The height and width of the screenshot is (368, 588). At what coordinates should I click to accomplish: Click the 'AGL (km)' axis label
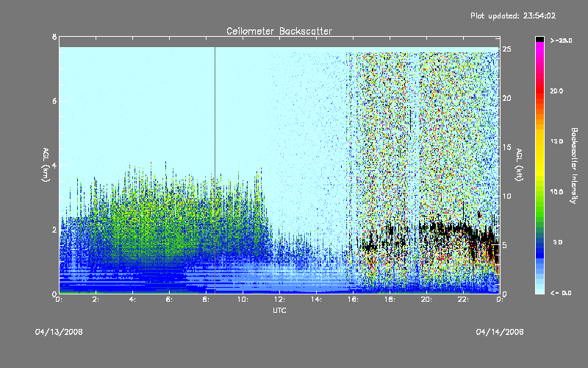[x=46, y=165]
